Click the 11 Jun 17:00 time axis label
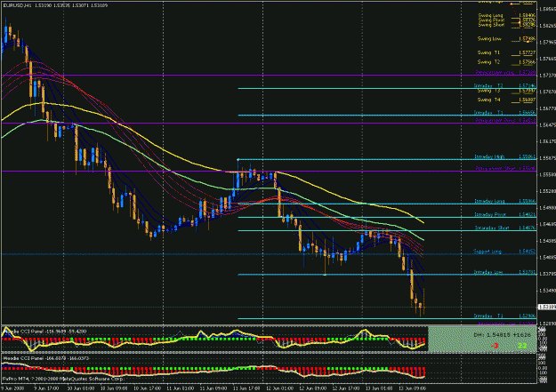 (x=246, y=388)
